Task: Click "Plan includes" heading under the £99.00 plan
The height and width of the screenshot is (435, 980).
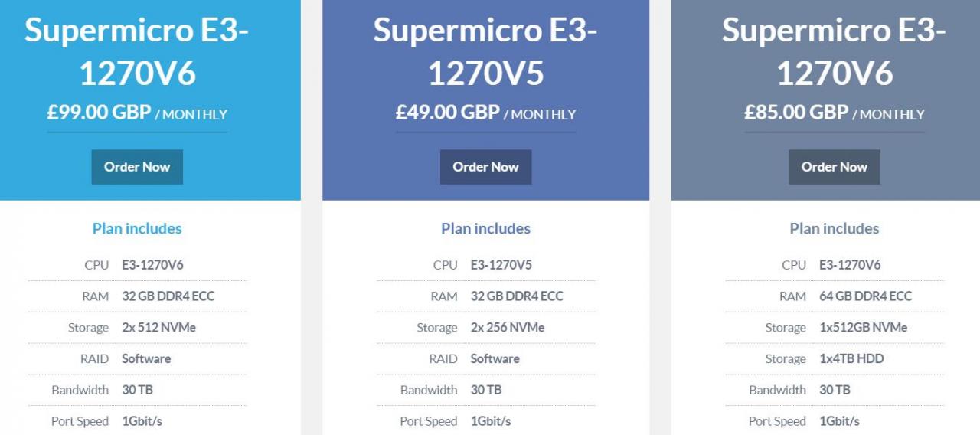Action: [137, 228]
